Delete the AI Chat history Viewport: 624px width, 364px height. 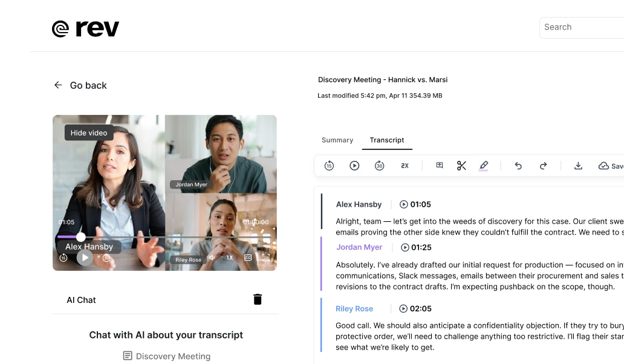click(x=258, y=299)
